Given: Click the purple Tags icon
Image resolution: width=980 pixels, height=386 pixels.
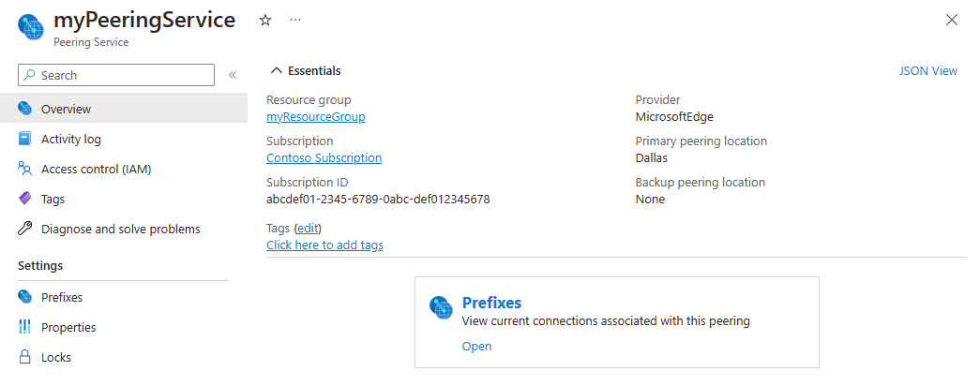Looking at the screenshot, I should click(x=25, y=199).
